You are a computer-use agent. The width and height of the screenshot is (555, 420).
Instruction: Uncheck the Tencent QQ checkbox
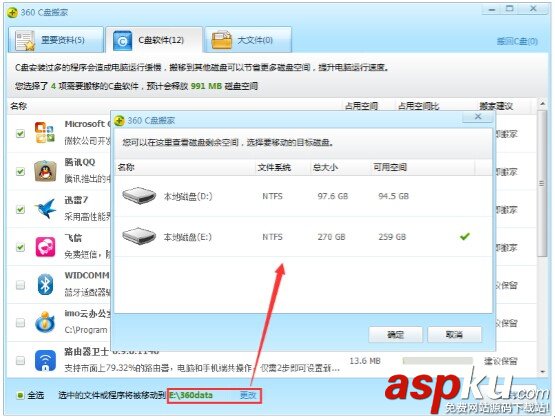[x=21, y=172]
